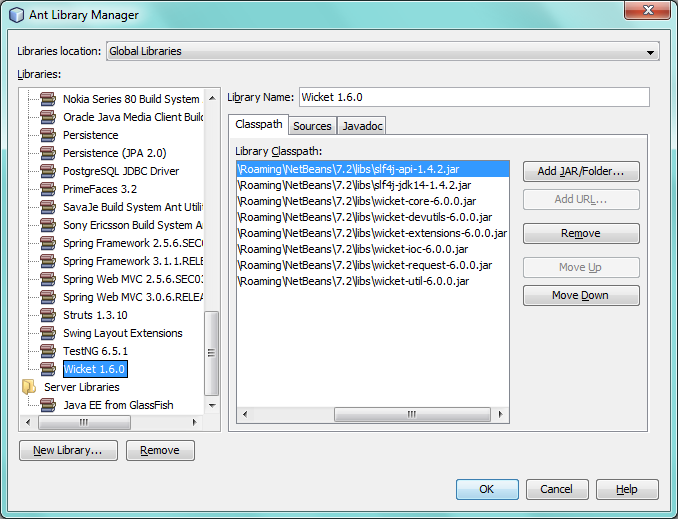Click the library icon beside Struts 1.3.10
This screenshot has width=678, height=519.
click(x=48, y=315)
